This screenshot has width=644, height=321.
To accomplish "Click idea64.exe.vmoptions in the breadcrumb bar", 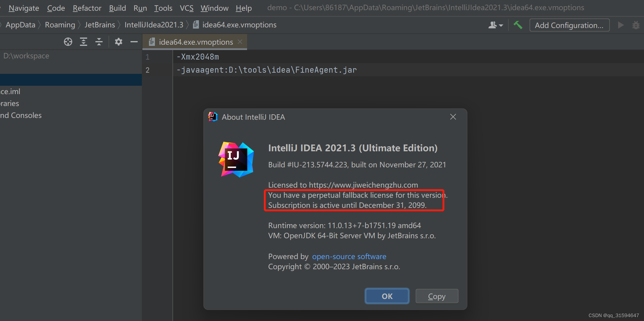I will coord(235,25).
